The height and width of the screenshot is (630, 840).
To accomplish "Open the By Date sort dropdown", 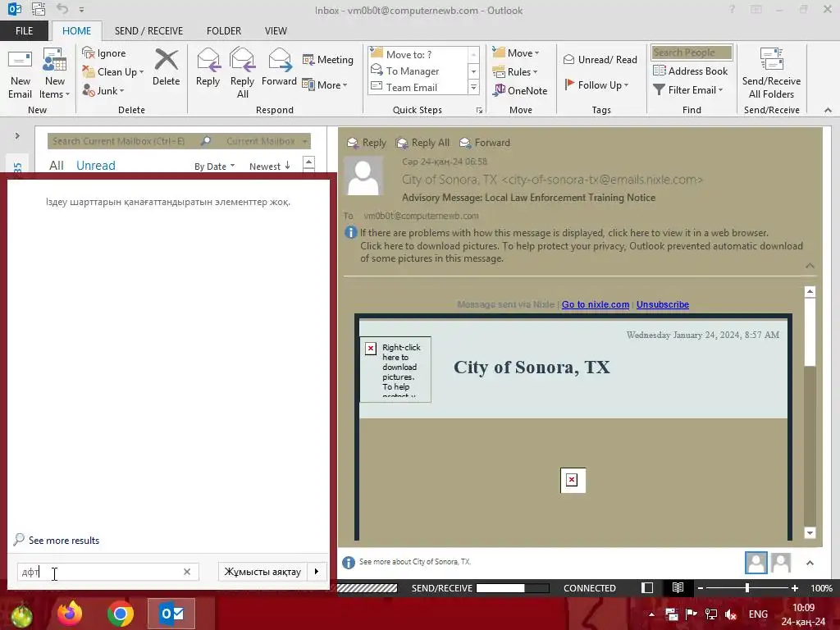I will pyautogui.click(x=214, y=166).
